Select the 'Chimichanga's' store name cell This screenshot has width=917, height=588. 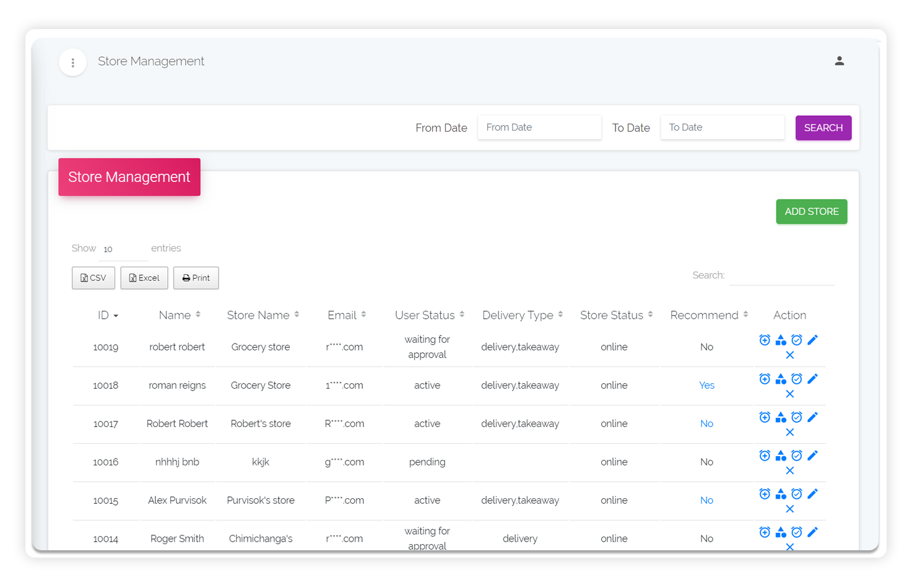[261, 539]
